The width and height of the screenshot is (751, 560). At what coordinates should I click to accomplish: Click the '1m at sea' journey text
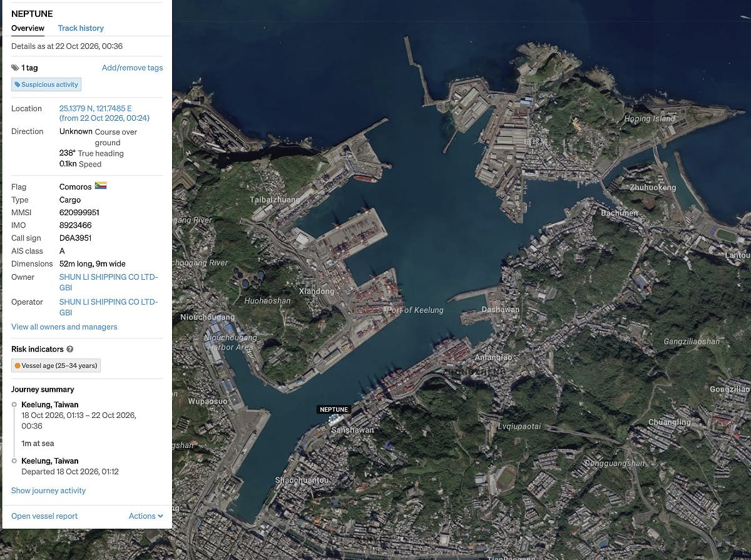point(38,443)
